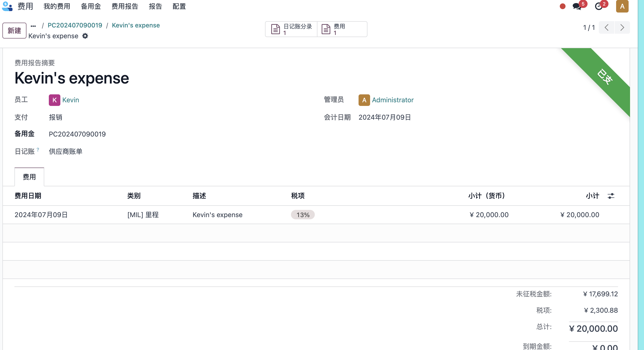The height and width of the screenshot is (350, 644).
Task: Open the 费用报告 menu
Action: point(125,6)
